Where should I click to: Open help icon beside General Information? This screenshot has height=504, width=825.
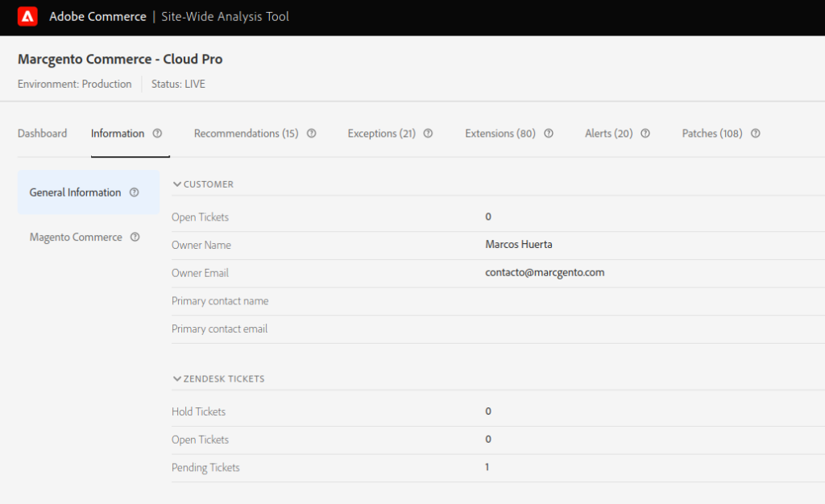point(135,192)
